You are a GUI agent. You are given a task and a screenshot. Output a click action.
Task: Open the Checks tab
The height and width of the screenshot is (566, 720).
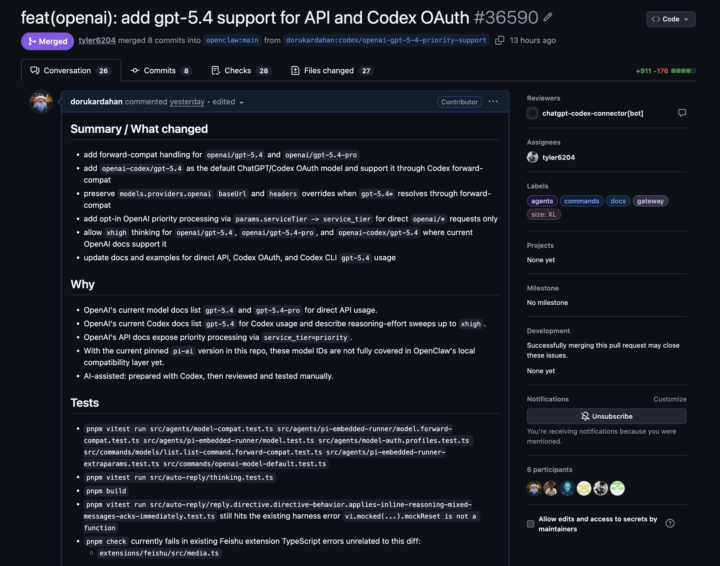[241, 71]
